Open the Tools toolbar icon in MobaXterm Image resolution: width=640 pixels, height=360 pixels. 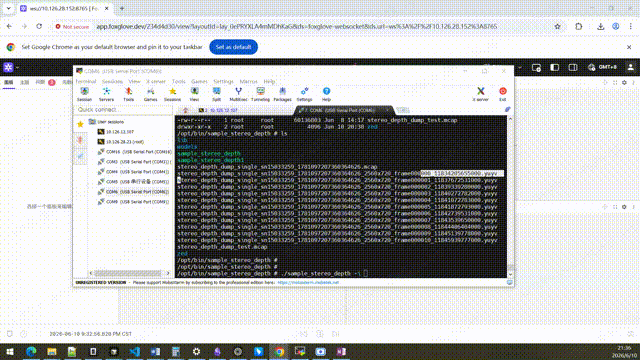129,94
